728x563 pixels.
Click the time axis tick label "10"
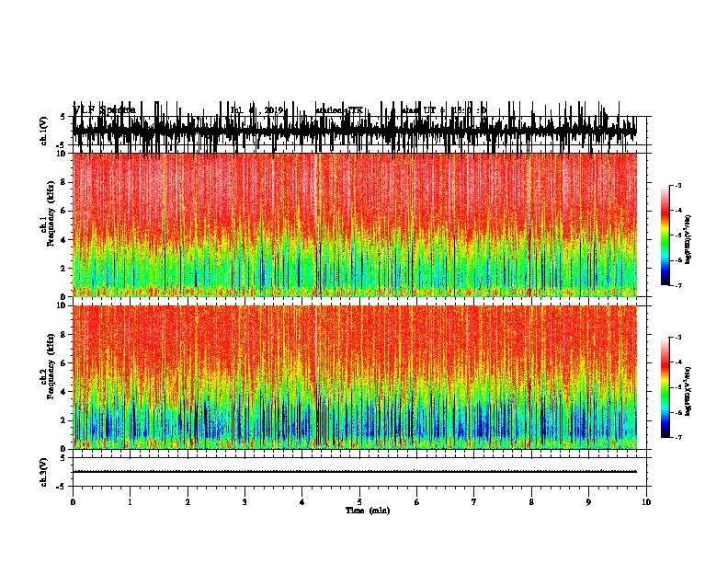pos(646,502)
